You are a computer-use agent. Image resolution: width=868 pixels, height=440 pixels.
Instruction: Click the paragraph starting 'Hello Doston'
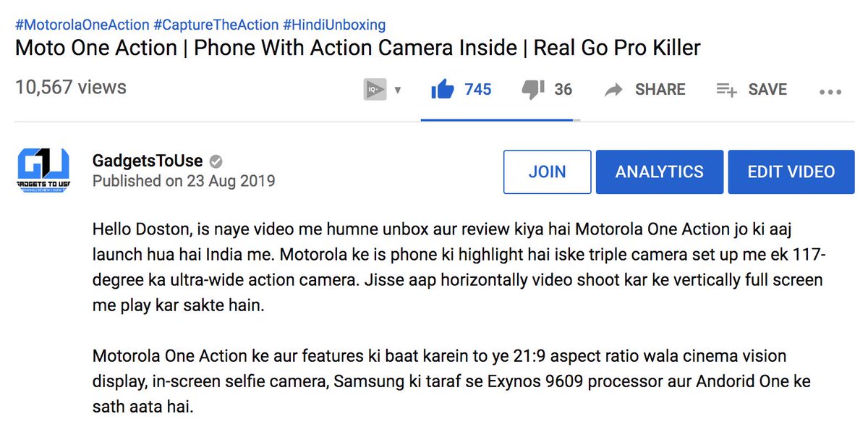click(x=458, y=267)
